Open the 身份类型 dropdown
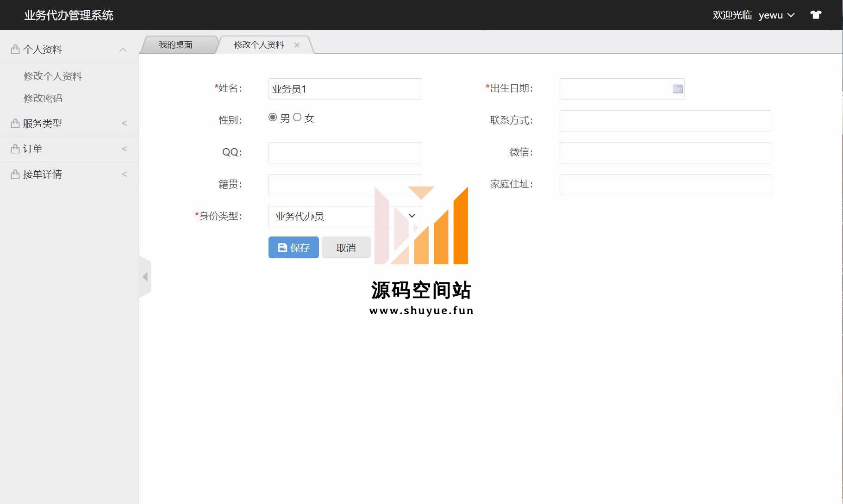The image size is (843, 504). 345,216
